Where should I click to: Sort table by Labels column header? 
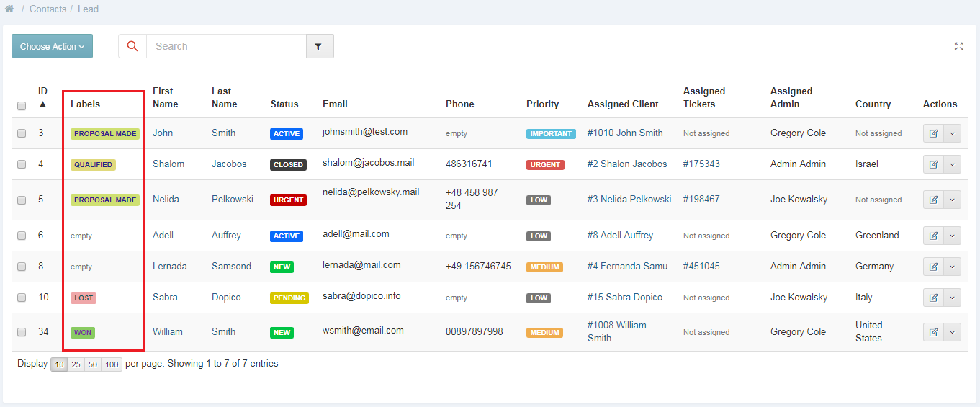coord(85,104)
